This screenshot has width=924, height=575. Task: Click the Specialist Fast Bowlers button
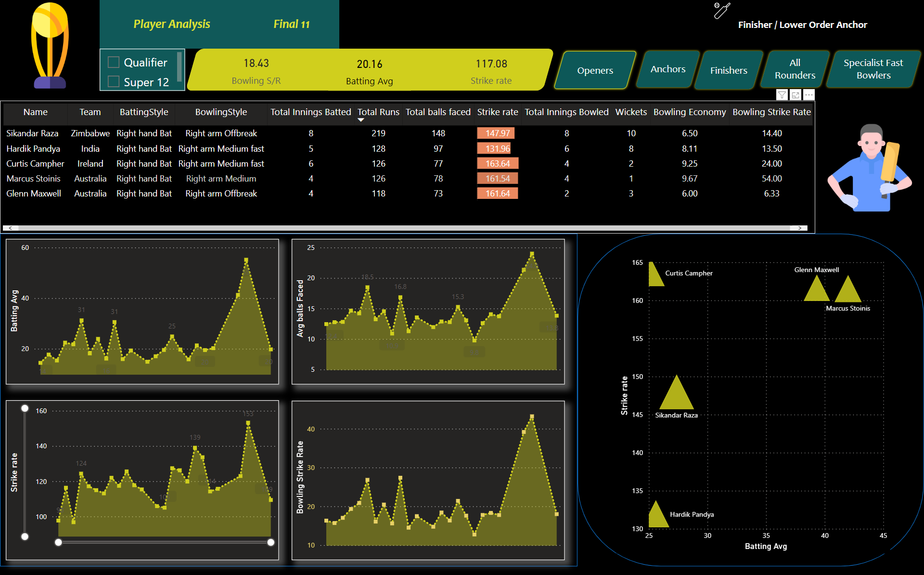pos(873,69)
